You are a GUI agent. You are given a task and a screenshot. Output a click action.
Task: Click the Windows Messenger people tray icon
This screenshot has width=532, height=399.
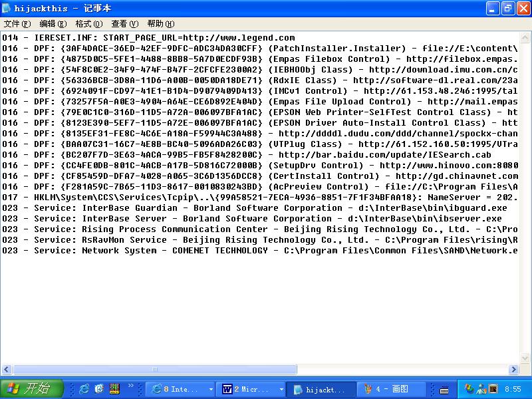coord(481,389)
